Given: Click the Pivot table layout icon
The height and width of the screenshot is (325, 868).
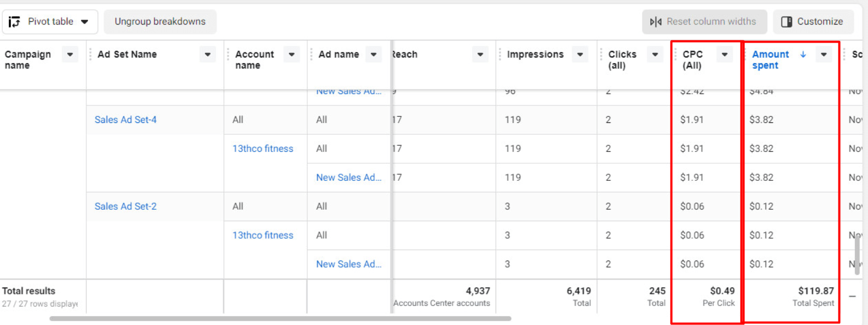Looking at the screenshot, I should click(x=15, y=21).
